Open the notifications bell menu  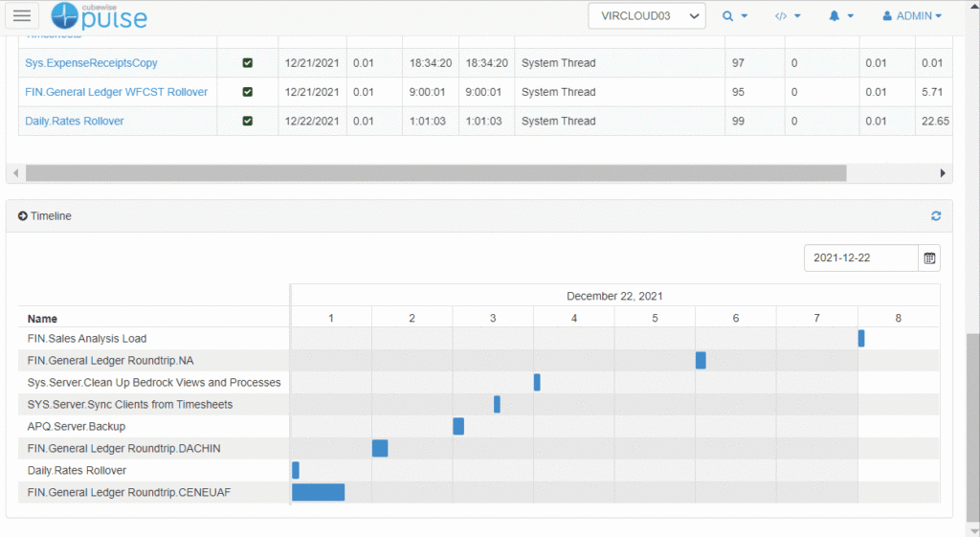(840, 16)
